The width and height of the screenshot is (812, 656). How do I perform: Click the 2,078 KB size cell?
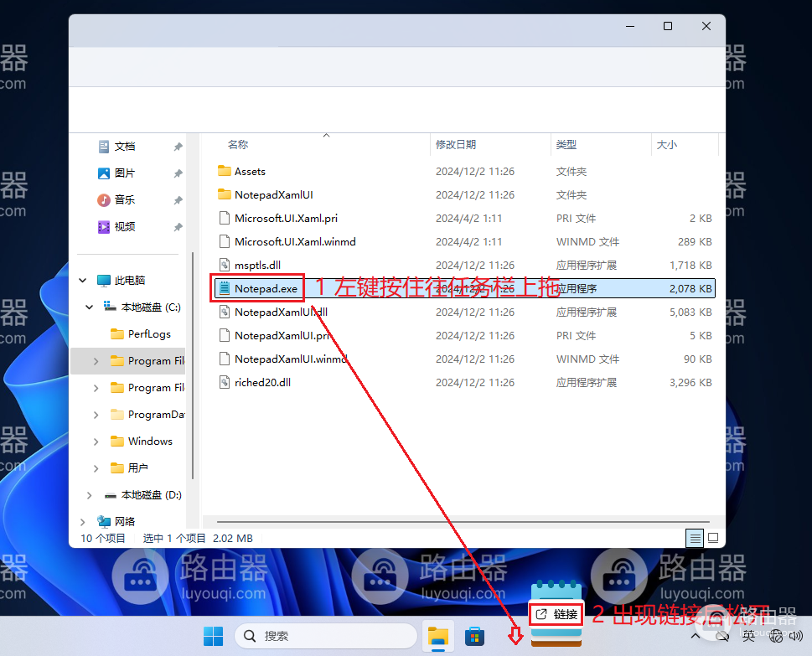(x=690, y=289)
